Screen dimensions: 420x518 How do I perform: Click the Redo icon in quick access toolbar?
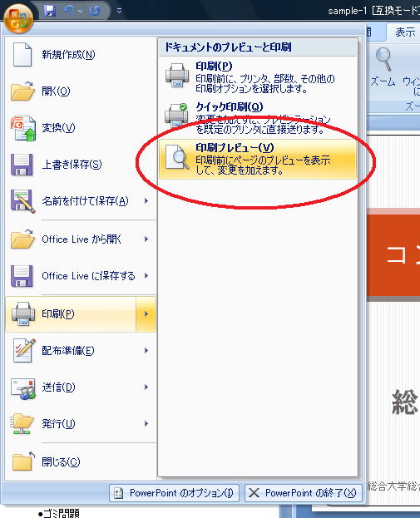[94, 11]
